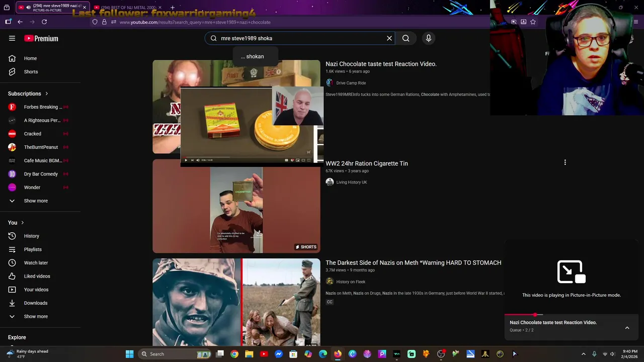Open File Explorer from taskbar

249,354
